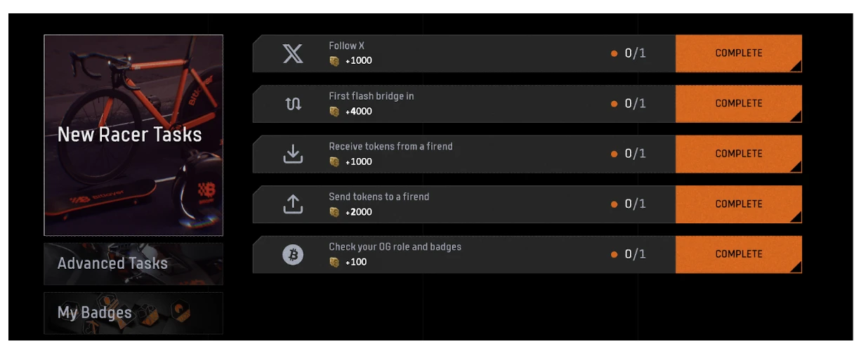Click the Check your OG role and badges text
868x351 pixels.
(395, 247)
